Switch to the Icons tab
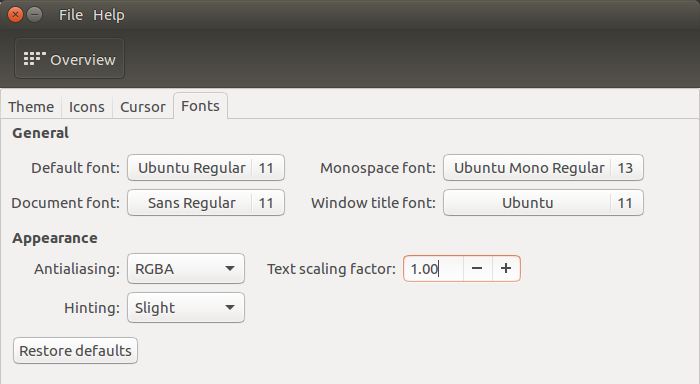The image size is (700, 384). (x=87, y=107)
